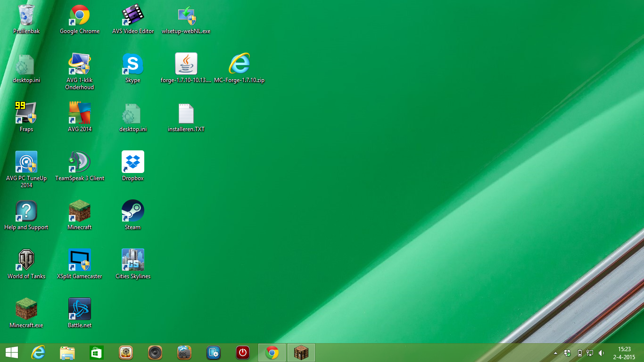Image resolution: width=644 pixels, height=362 pixels.
Task: Select the wlsetup-webNL.exe installer file
Action: pyautogui.click(x=186, y=19)
